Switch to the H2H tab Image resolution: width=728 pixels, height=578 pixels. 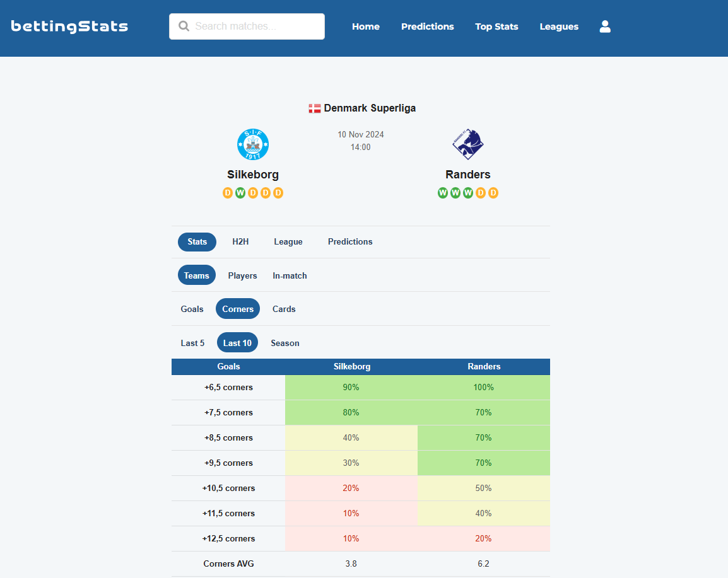240,241
